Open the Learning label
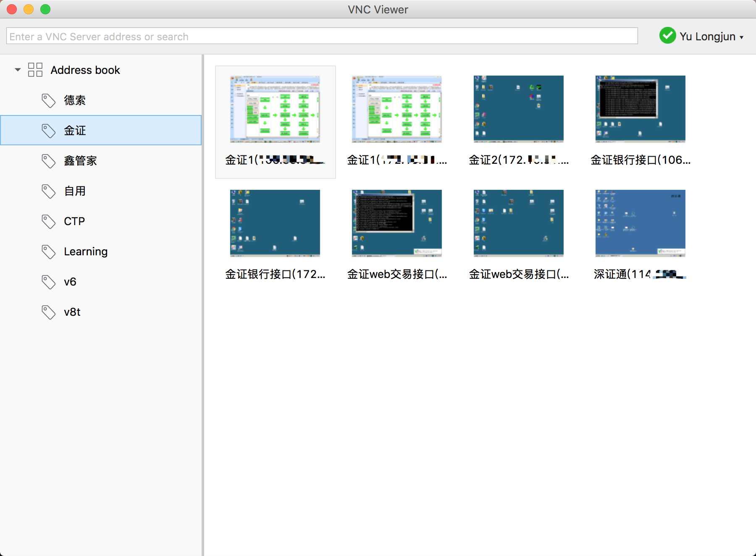 [86, 252]
